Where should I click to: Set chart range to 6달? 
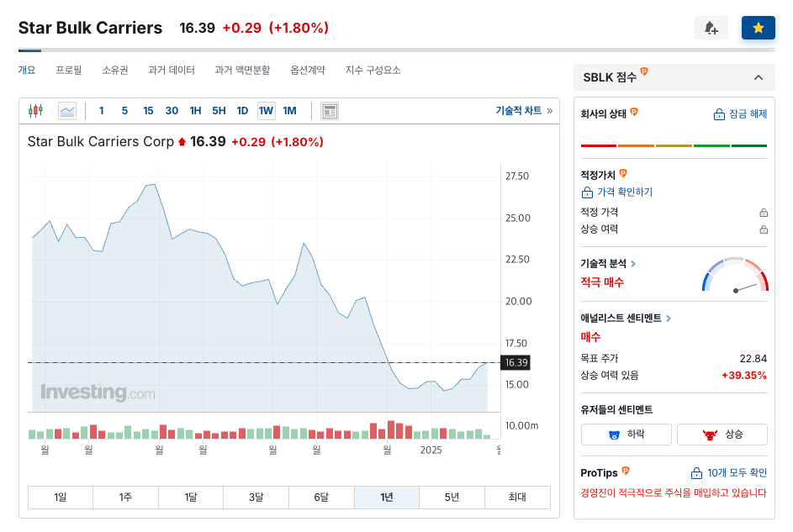pyautogui.click(x=321, y=498)
